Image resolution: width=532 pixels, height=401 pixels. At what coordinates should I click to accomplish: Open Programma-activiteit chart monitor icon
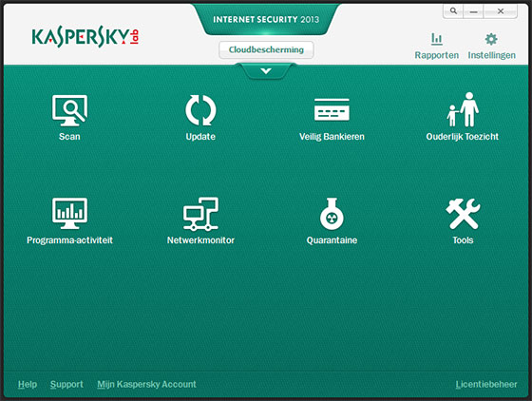coord(69,214)
